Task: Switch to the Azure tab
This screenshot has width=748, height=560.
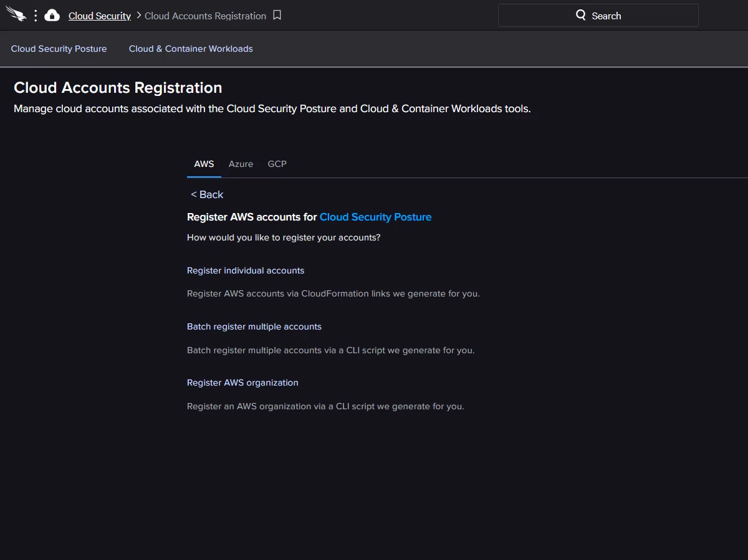Action: click(241, 164)
